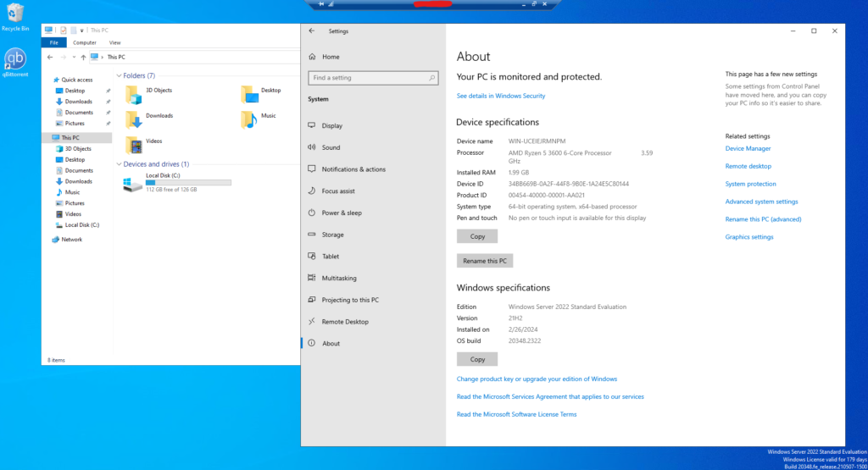Select the Local Disk (C:) drive icon
Image resolution: width=868 pixels, height=470 pixels.
pos(133,184)
